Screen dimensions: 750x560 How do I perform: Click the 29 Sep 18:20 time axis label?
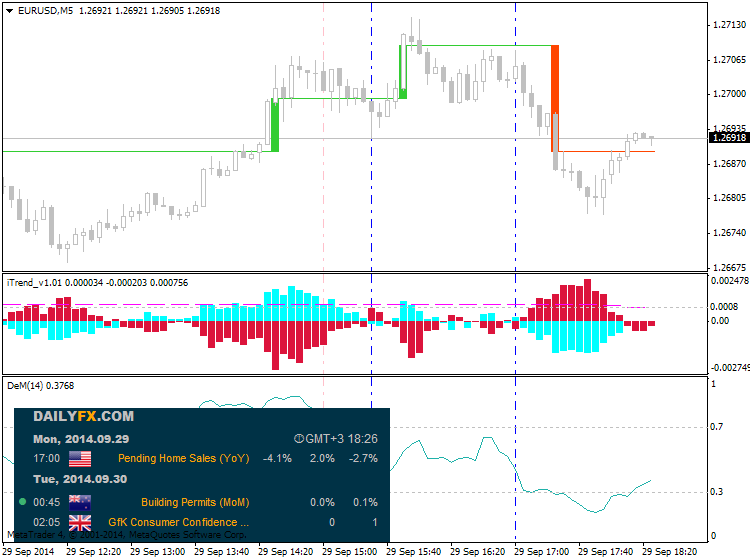coord(669,551)
